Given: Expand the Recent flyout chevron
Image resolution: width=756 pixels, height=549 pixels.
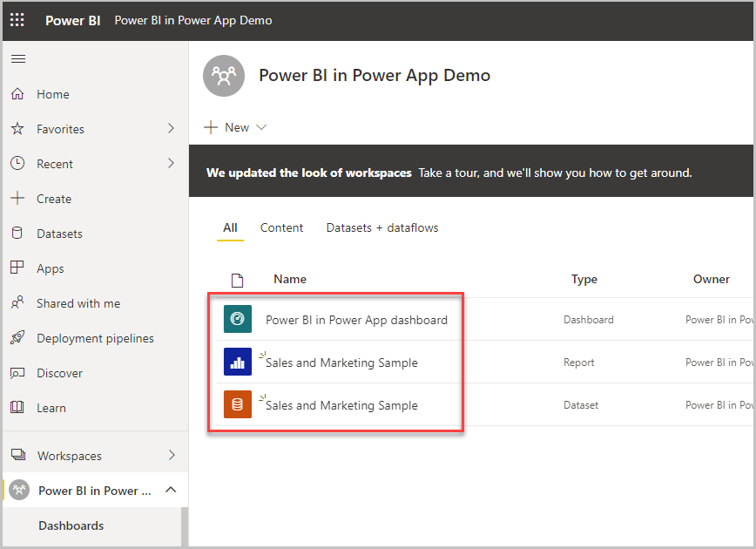Looking at the screenshot, I should [171, 164].
